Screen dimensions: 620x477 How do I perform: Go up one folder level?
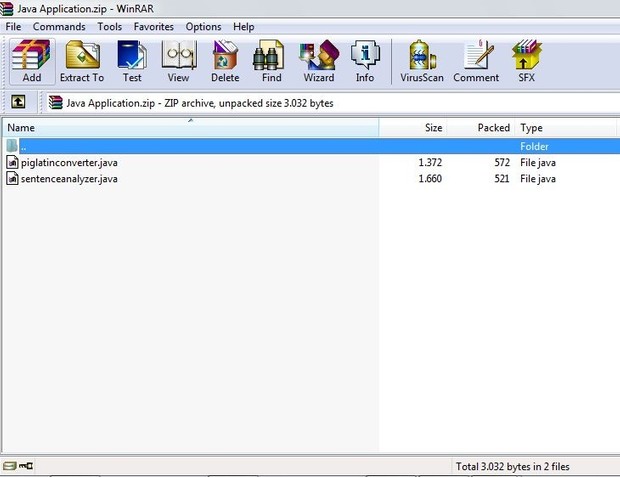click(18, 102)
